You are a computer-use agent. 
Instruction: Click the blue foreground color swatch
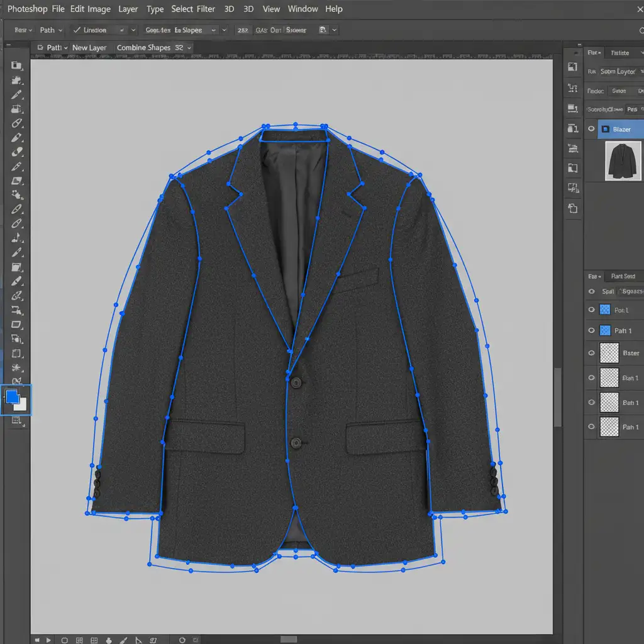coord(12,397)
